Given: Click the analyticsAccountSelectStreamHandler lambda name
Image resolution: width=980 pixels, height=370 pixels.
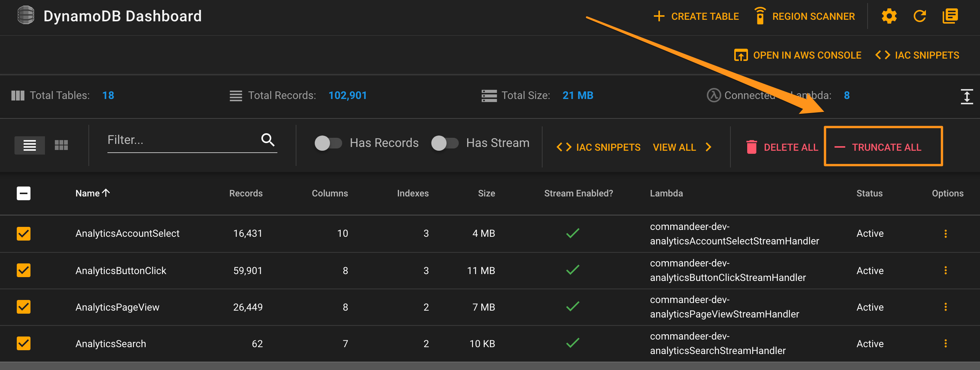Looking at the screenshot, I should click(735, 234).
